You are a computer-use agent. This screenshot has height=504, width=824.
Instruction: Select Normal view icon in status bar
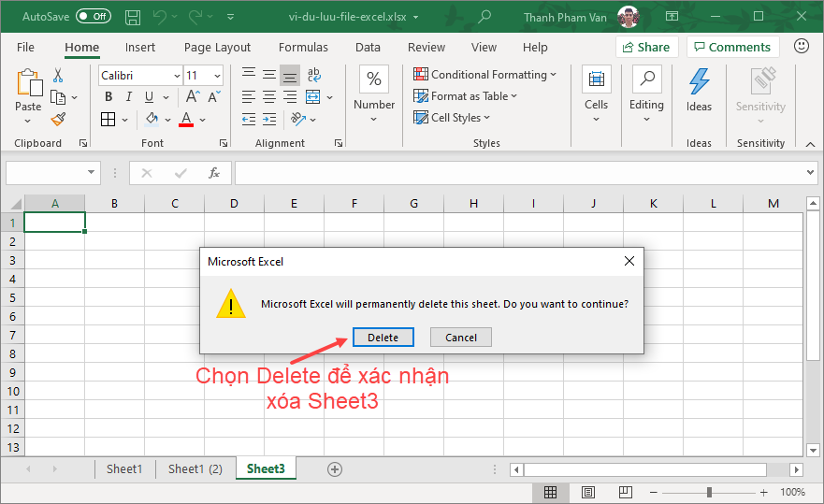click(550, 493)
